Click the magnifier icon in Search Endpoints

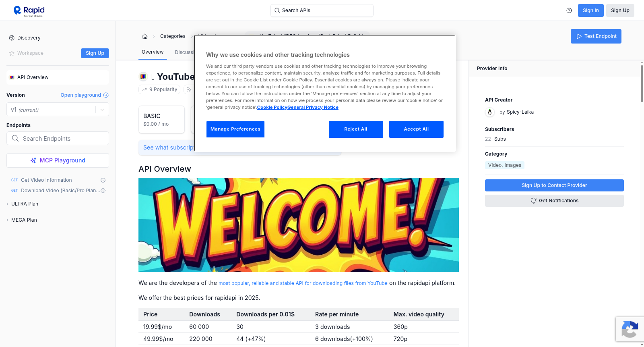(x=15, y=138)
